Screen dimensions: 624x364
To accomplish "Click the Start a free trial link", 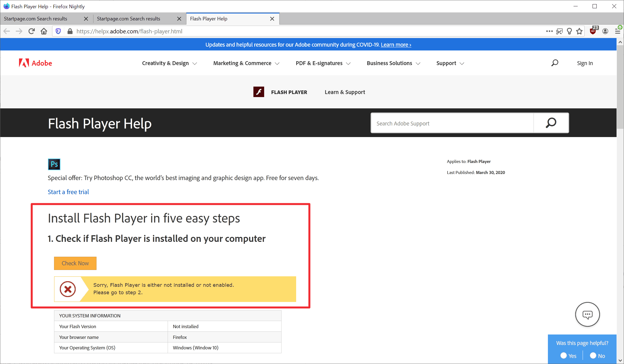I will (x=68, y=192).
